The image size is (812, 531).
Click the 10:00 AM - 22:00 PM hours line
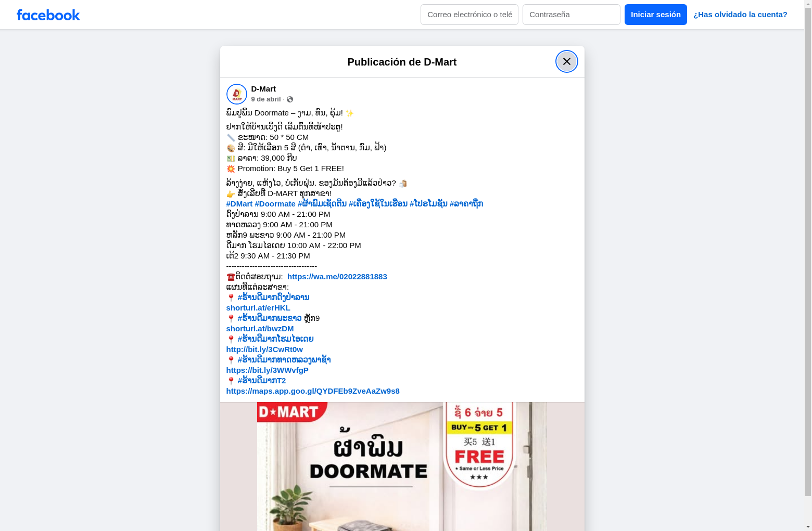294,245
